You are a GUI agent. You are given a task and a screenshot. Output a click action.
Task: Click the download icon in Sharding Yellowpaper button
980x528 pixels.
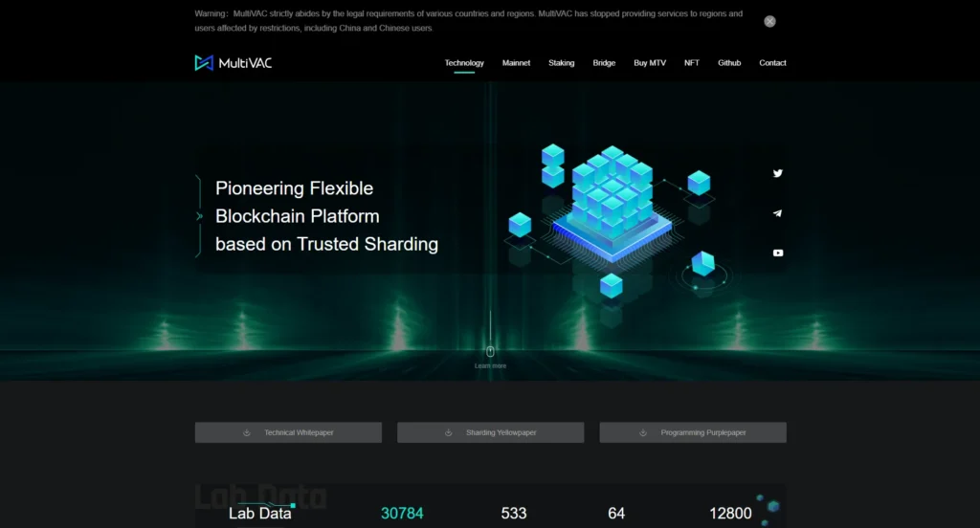click(x=449, y=432)
